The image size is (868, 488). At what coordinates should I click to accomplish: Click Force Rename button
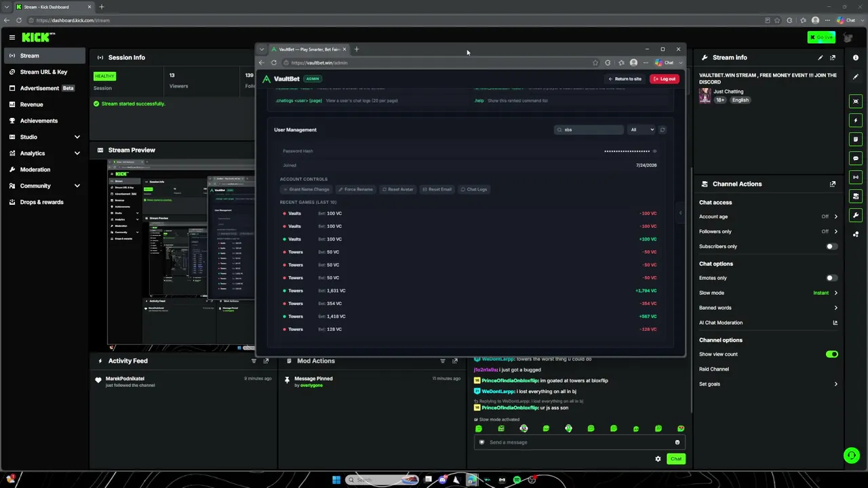356,189
